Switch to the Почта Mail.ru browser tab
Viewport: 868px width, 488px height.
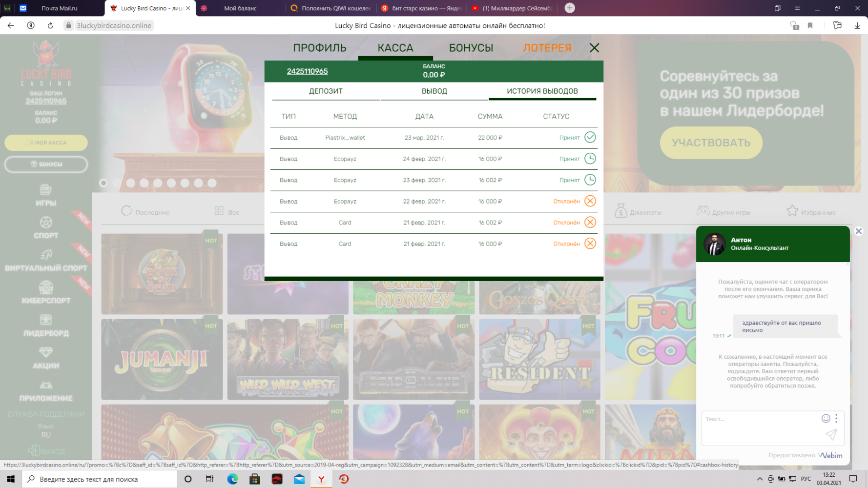60,8
